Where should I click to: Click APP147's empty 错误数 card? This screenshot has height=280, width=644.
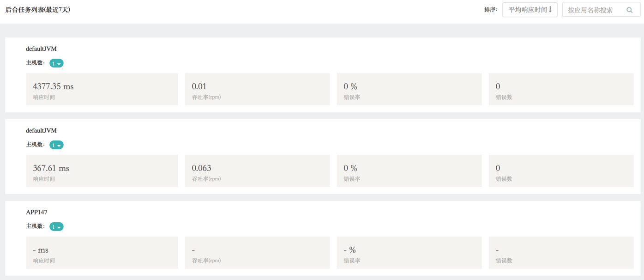click(x=561, y=253)
